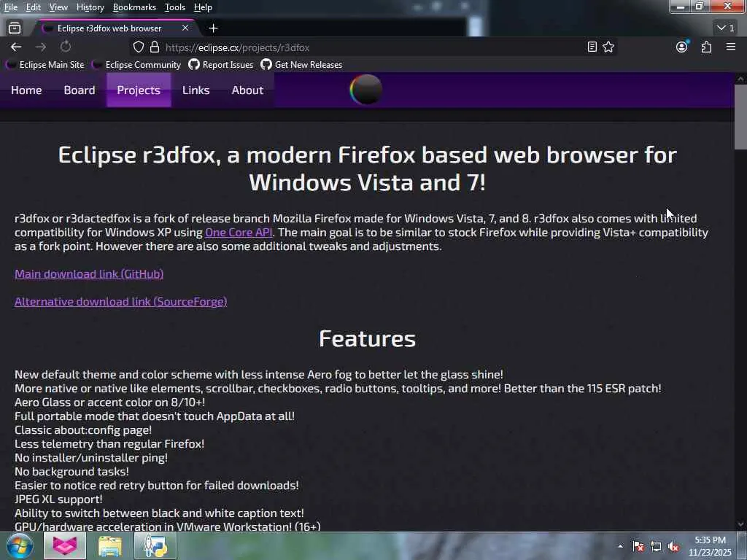This screenshot has width=747, height=560.
Task: Go to the site's Home page
Action: (x=26, y=90)
